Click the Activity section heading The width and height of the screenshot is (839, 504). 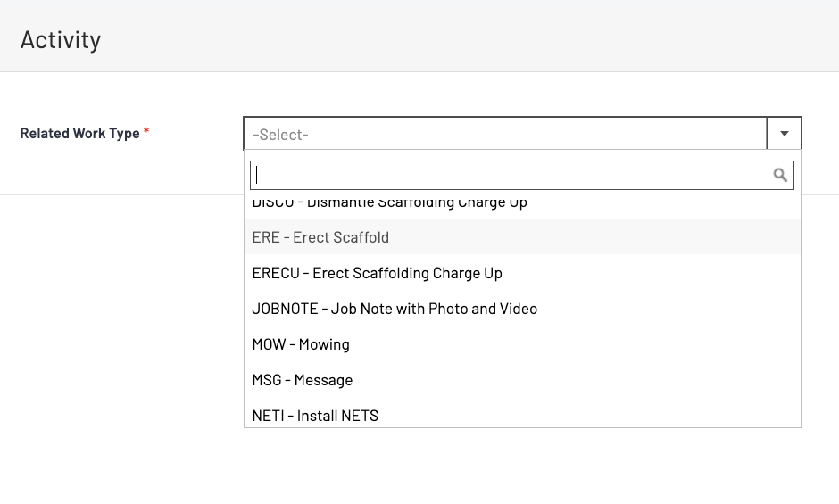click(61, 40)
